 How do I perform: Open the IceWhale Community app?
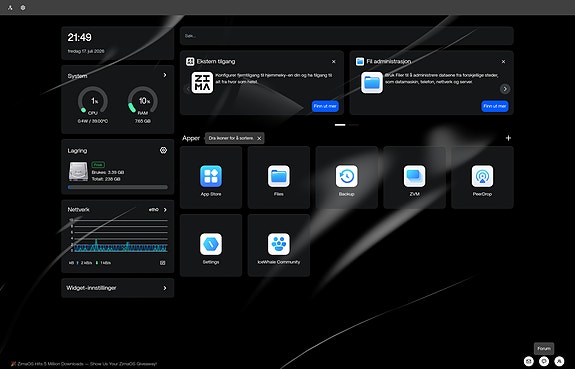[279, 244]
